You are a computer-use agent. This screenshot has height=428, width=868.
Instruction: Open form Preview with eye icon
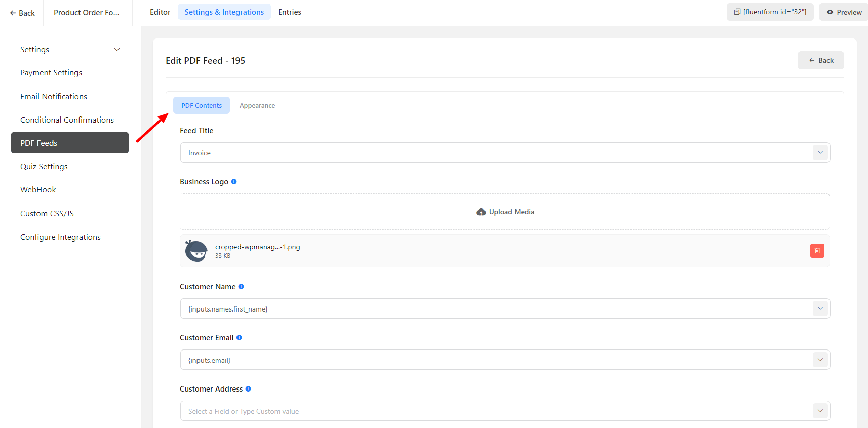(x=844, y=12)
